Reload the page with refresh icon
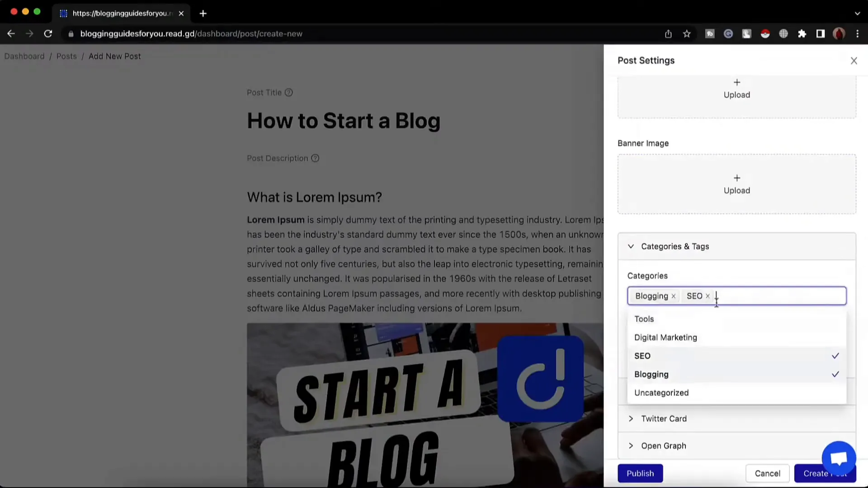Viewport: 868px width, 488px height. [x=48, y=34]
